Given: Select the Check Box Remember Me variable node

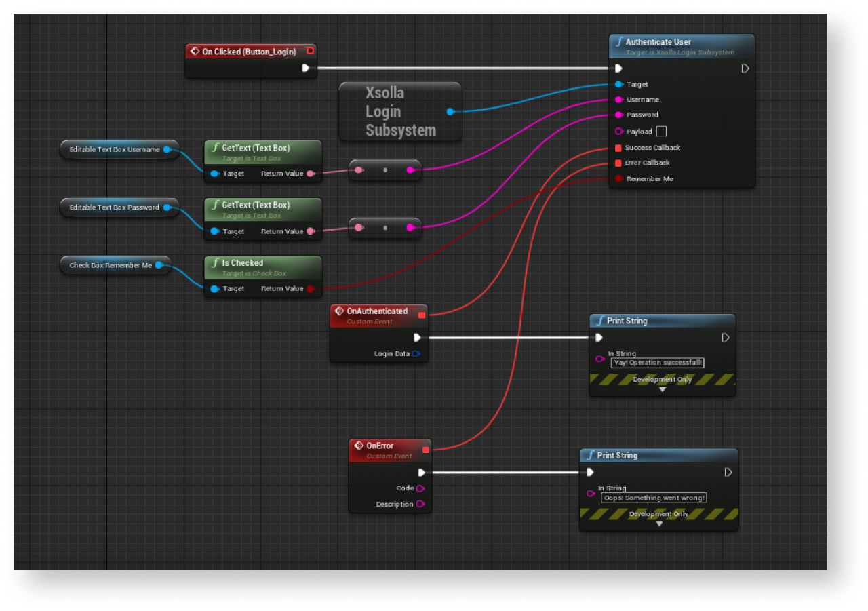Looking at the screenshot, I should (110, 265).
